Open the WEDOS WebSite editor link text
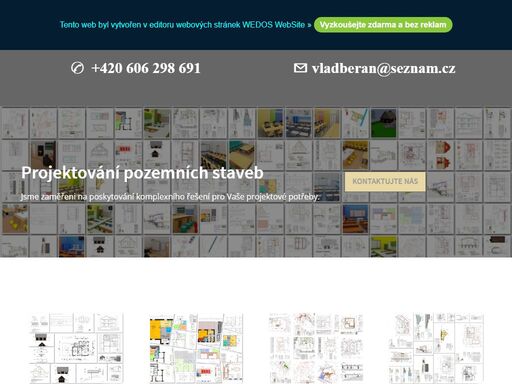512x384 pixels. [185, 25]
